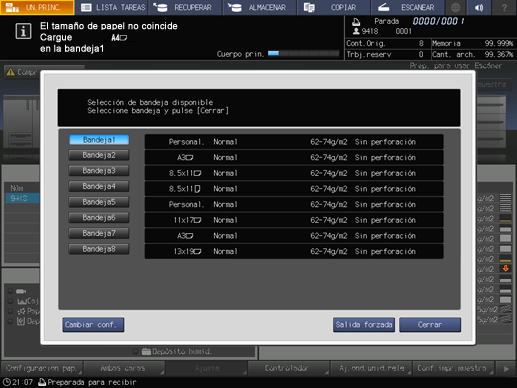Click the red down arrow tray indicator

(x=505, y=268)
